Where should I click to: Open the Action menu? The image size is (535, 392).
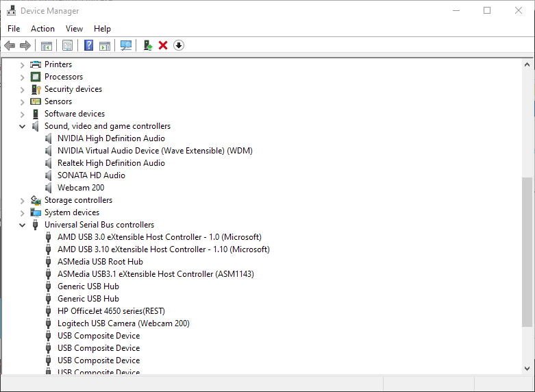[42, 29]
